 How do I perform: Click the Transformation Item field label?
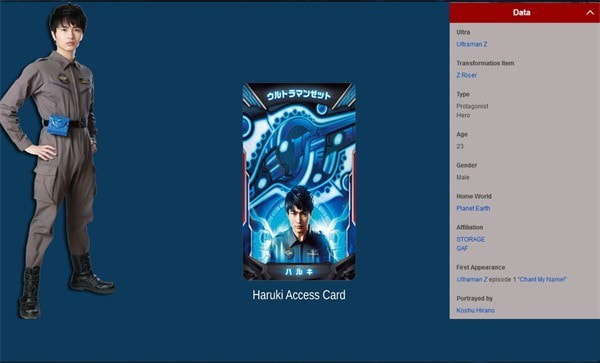[485, 63]
